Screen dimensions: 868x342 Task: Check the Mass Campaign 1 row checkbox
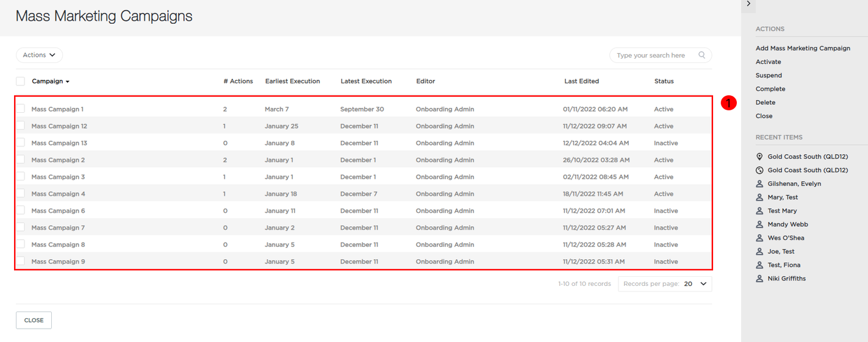[x=21, y=109]
